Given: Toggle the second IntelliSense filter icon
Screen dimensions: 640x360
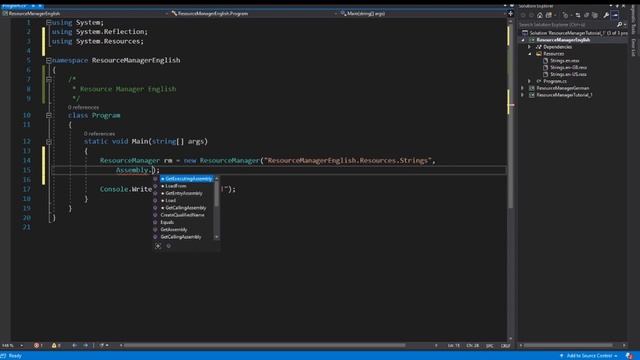Looking at the screenshot, I should [169, 246].
